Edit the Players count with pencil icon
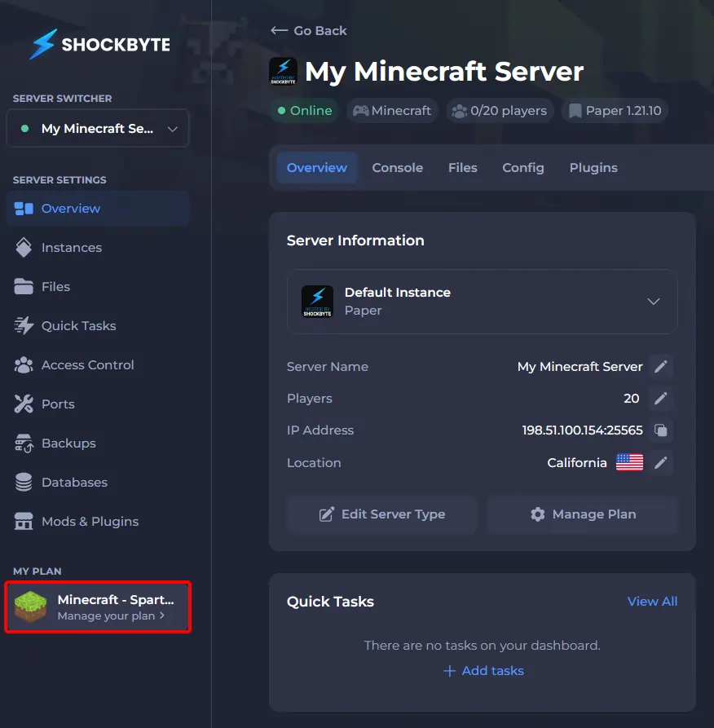The height and width of the screenshot is (728, 714). pos(661,399)
